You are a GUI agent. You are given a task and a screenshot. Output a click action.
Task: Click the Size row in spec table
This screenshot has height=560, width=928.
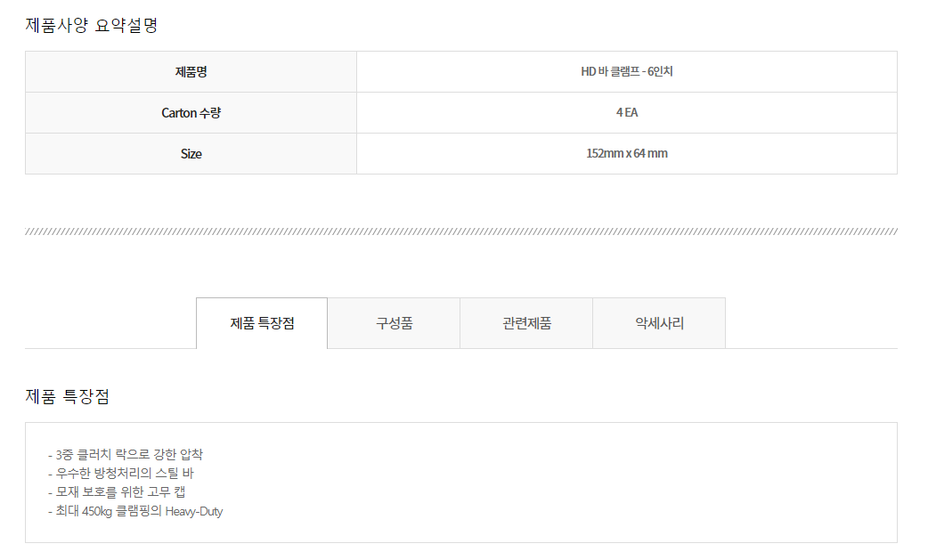click(461, 154)
